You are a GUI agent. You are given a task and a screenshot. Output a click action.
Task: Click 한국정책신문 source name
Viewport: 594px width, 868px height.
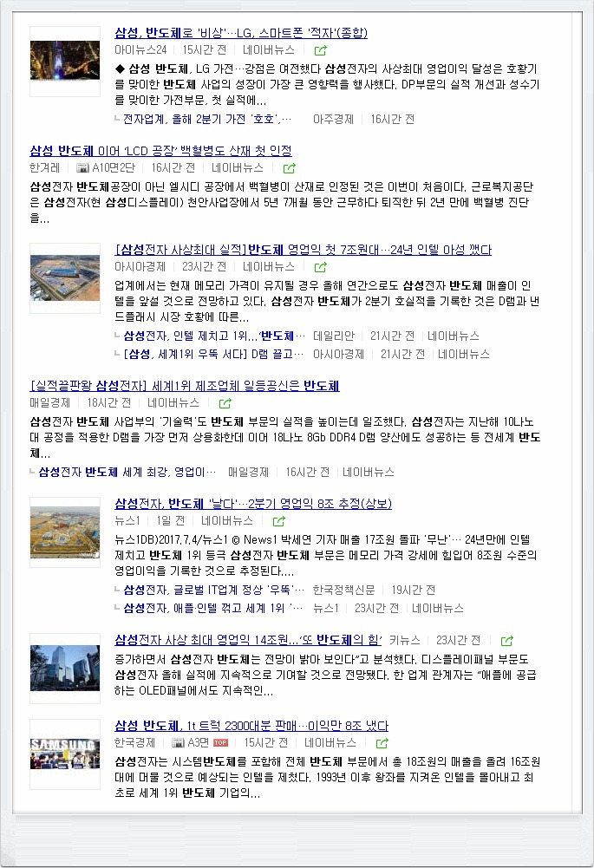343,591
